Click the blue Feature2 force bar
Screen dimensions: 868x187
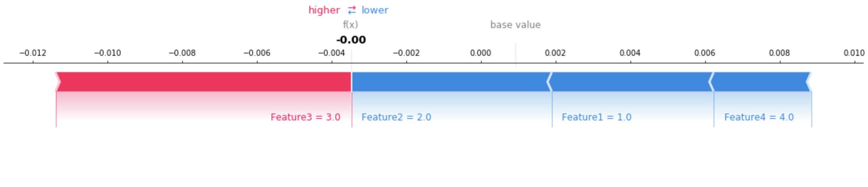[x=451, y=82]
